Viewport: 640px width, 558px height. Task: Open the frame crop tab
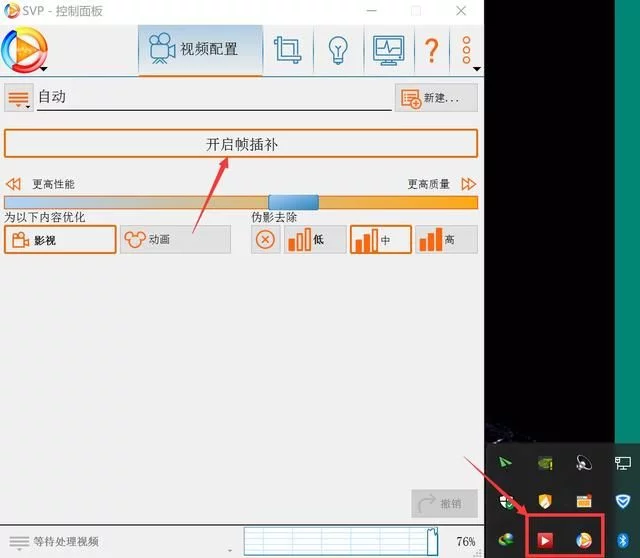tap(288, 50)
